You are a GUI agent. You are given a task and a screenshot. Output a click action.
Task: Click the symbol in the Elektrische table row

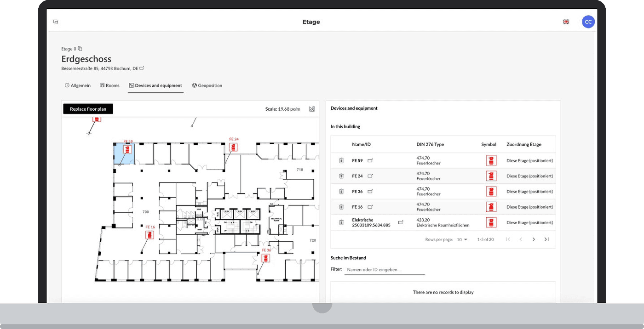(x=491, y=222)
